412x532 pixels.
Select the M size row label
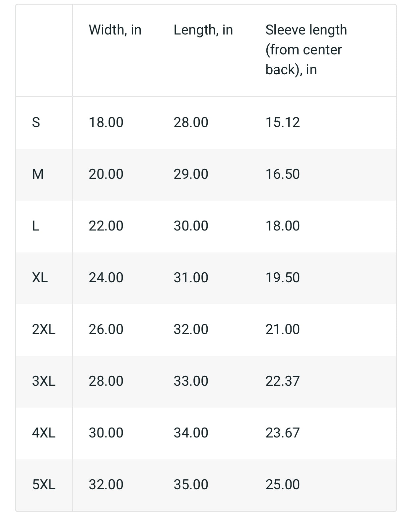tap(38, 174)
